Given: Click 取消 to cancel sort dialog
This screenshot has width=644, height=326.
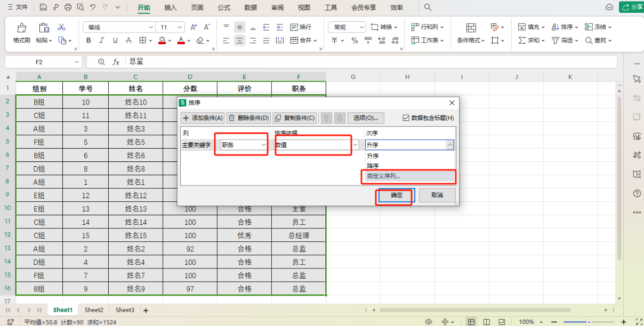Looking at the screenshot, I should point(437,195).
